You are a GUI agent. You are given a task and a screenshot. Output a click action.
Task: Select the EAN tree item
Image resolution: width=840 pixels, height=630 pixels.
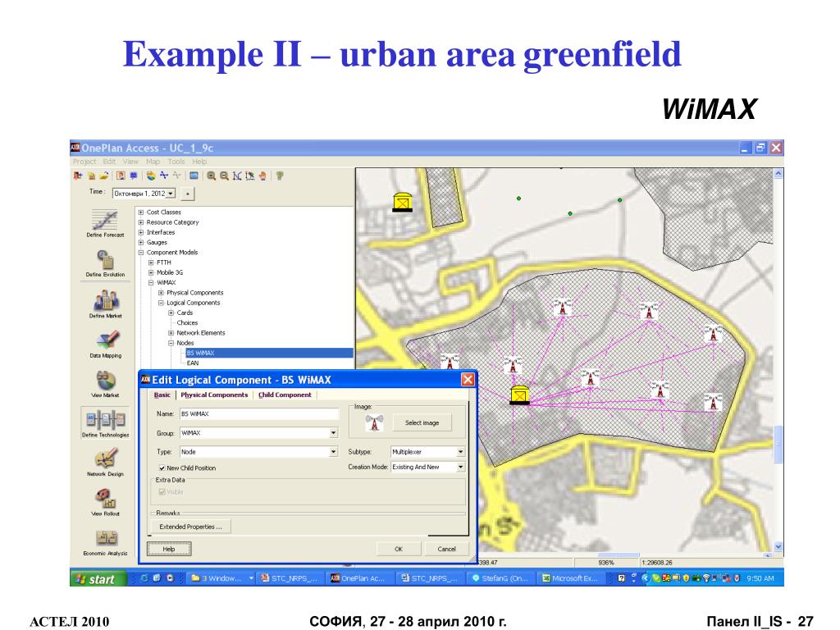[192, 363]
